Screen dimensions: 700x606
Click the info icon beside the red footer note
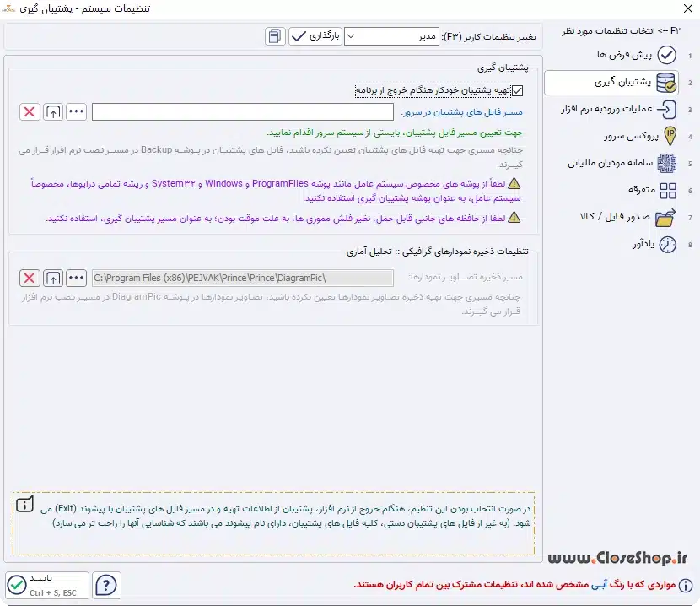686,586
